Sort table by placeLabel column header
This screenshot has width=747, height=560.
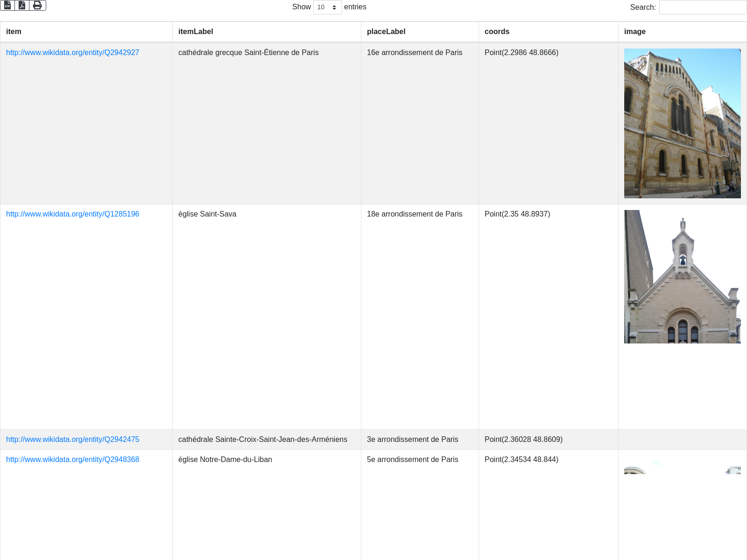click(x=386, y=32)
